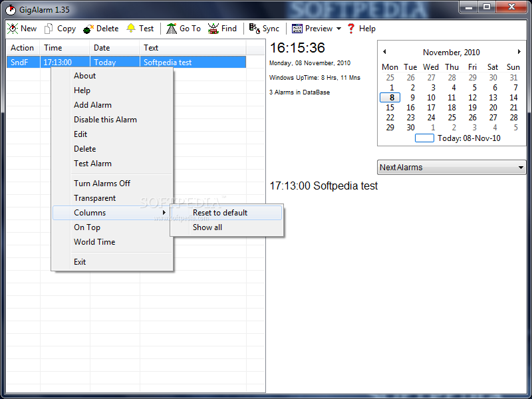Select day 8 in the calendar

pos(390,97)
